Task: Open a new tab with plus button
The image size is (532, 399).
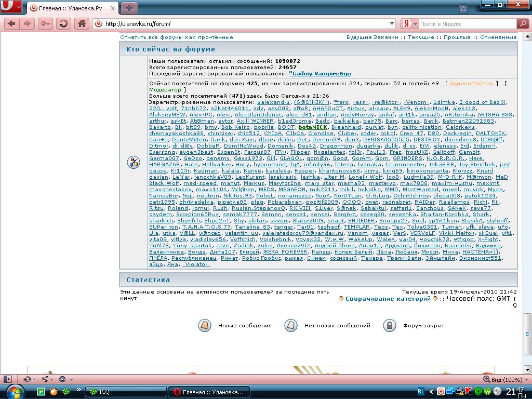Action: coord(129,8)
